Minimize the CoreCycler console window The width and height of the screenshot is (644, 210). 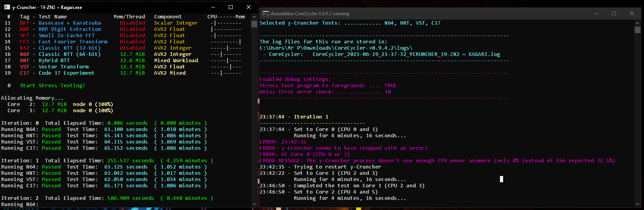click(596, 13)
